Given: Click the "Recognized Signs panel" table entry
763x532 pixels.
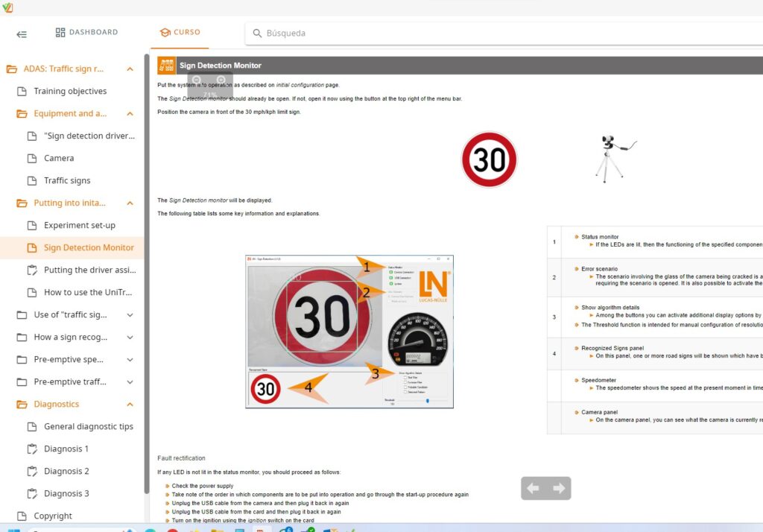Looking at the screenshot, I should (x=612, y=349).
